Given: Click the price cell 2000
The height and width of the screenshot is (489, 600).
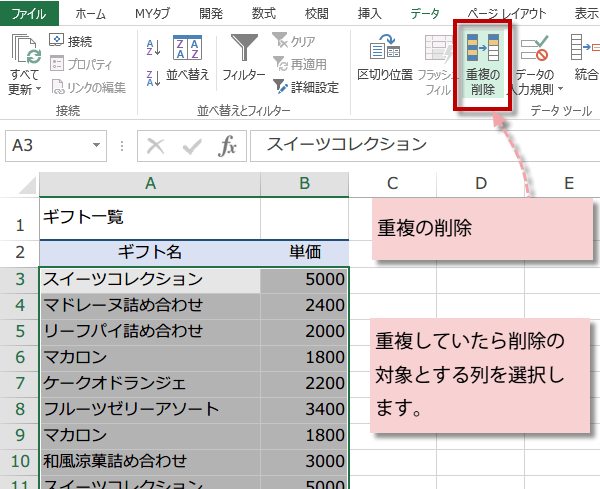Looking at the screenshot, I should pyautogui.click(x=305, y=332).
